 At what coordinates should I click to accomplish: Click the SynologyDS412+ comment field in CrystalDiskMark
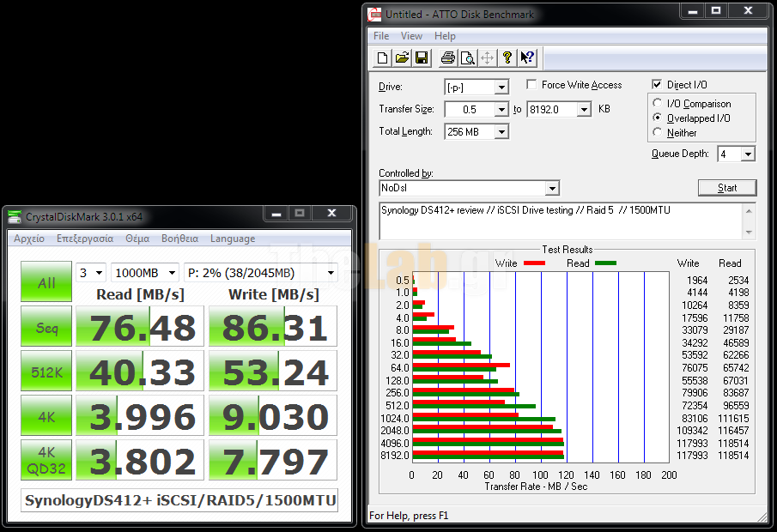[x=179, y=500]
